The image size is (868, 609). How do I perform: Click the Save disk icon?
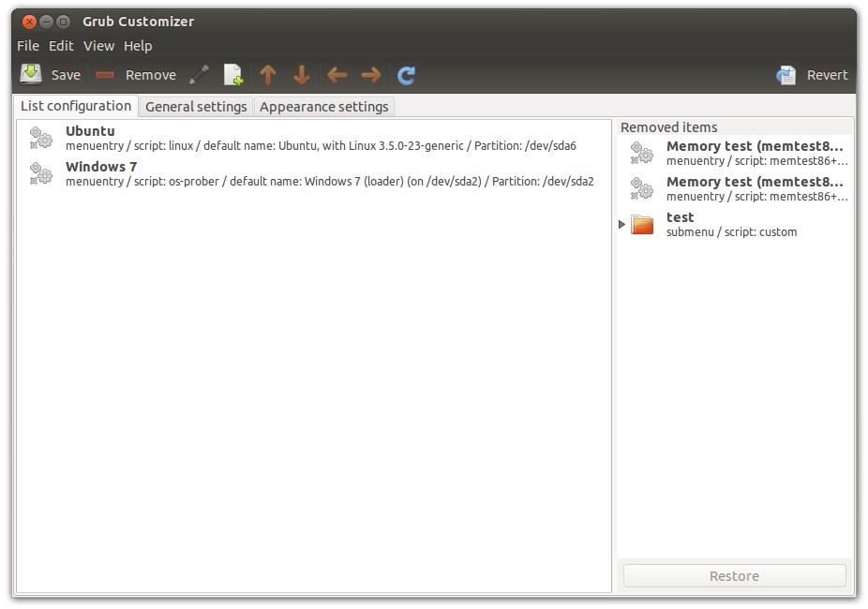point(31,74)
